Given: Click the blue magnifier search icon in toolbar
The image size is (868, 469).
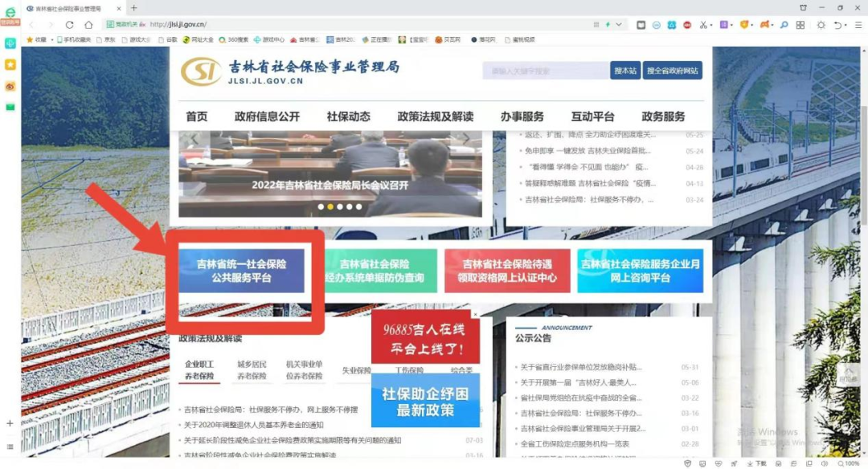Looking at the screenshot, I should point(784,25).
